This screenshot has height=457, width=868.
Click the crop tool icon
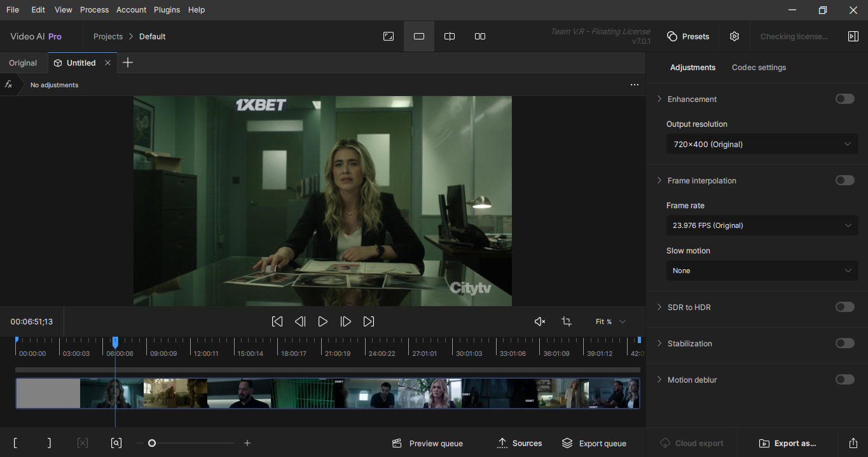point(567,321)
